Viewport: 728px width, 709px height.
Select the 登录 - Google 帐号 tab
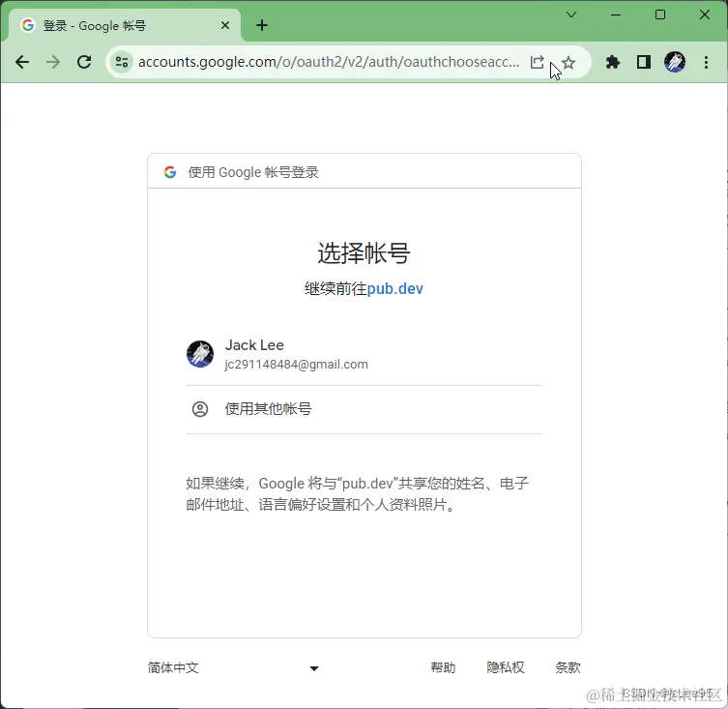(125, 25)
